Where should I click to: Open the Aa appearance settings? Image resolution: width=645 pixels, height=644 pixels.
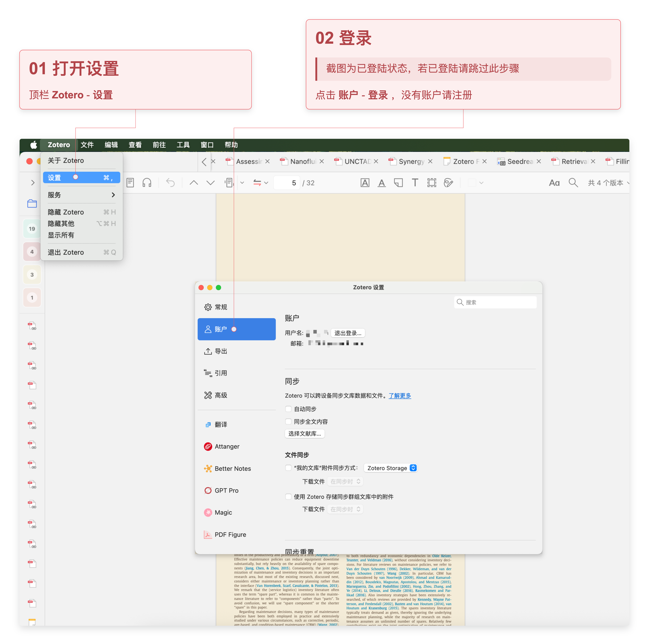tap(554, 183)
